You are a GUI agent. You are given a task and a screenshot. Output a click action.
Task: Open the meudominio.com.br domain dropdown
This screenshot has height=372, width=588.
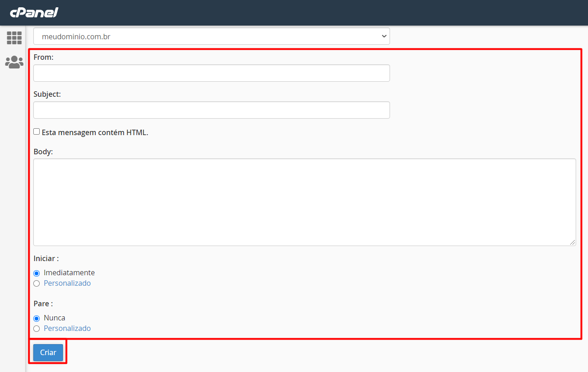click(212, 37)
